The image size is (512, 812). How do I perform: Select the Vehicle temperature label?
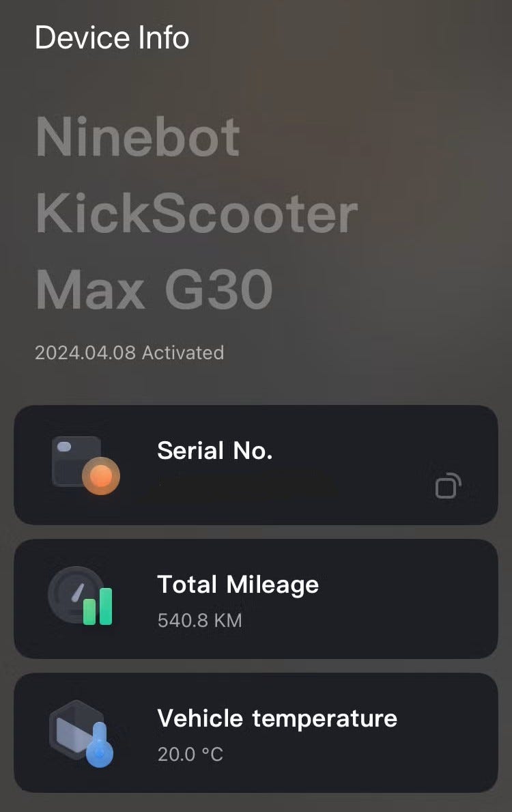pos(277,718)
